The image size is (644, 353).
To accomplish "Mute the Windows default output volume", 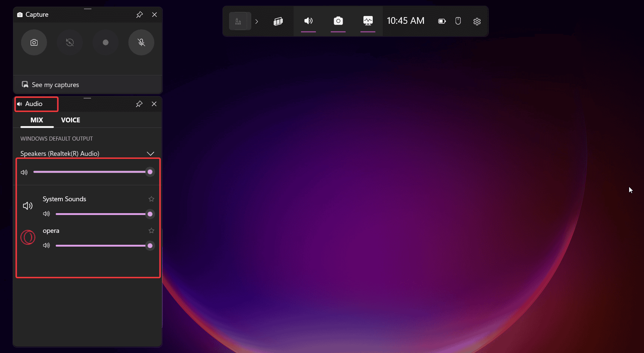I will [x=24, y=172].
